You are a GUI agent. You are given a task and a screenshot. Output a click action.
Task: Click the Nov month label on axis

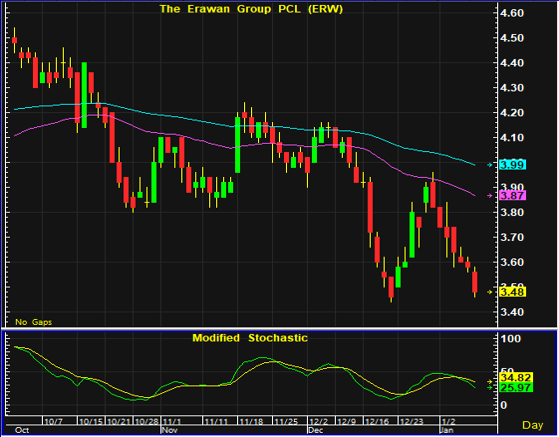point(170,430)
